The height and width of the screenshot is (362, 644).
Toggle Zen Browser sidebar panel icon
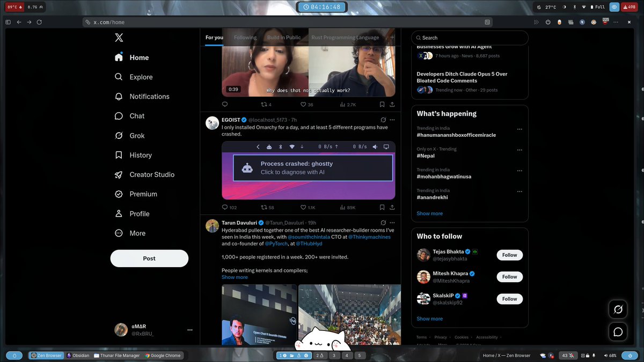point(8,22)
